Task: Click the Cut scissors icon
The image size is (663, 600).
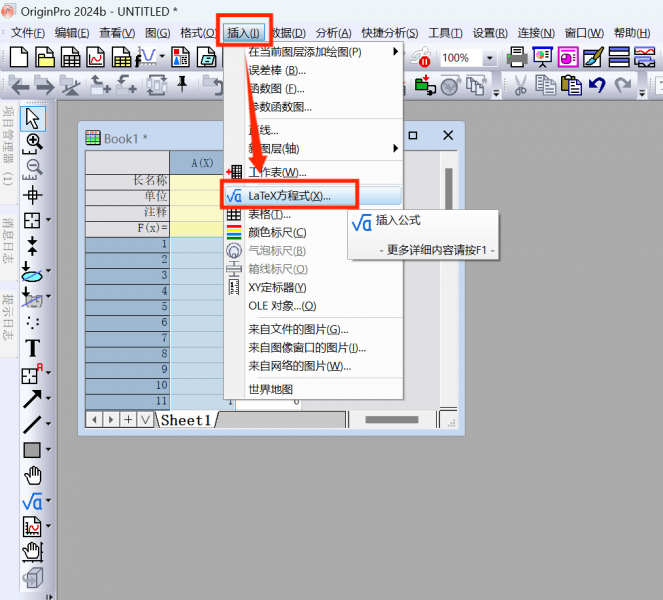Action: pyautogui.click(x=521, y=85)
